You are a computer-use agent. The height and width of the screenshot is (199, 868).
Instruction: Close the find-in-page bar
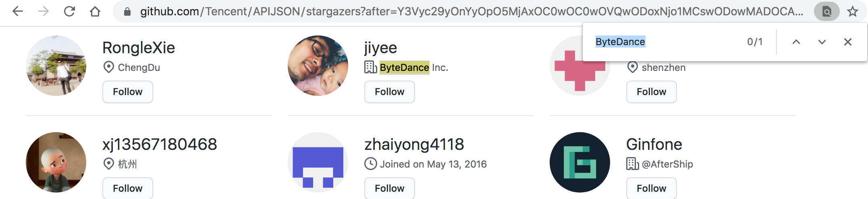point(848,42)
